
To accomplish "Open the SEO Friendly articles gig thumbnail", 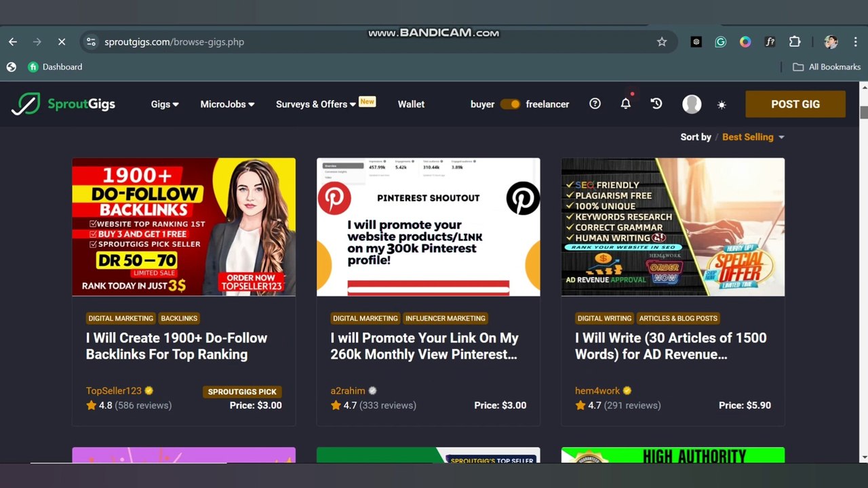I will (x=673, y=227).
